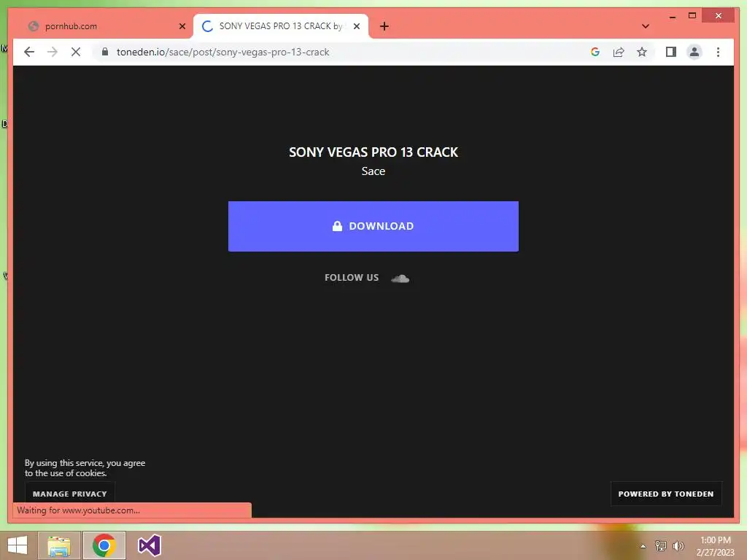Open the POWERED BY TONEDEN link
747x560 pixels.
tap(665, 494)
